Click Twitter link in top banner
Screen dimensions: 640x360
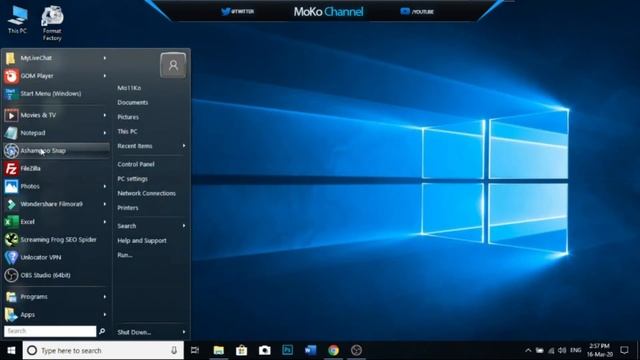coord(238,11)
